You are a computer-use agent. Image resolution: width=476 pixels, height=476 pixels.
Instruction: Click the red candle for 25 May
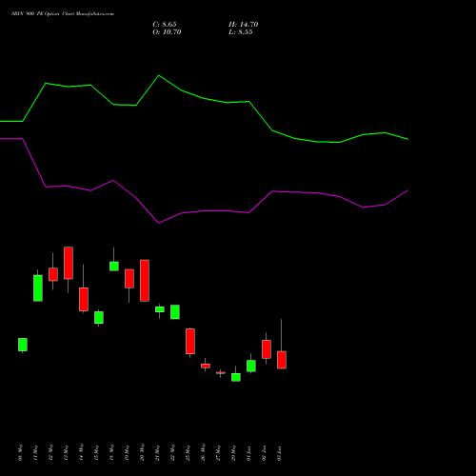tap(190, 341)
